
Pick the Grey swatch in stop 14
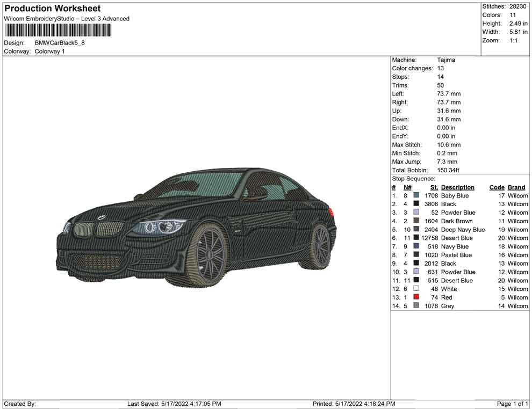point(416,306)
